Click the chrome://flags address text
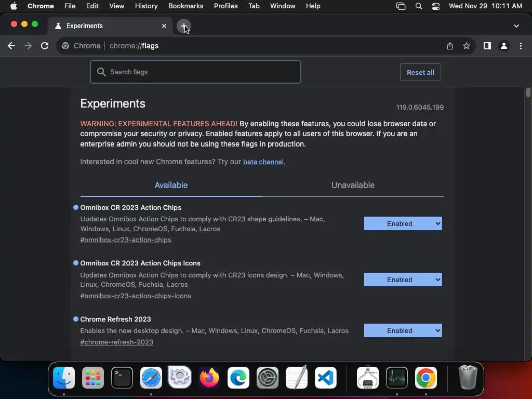 coord(134,46)
